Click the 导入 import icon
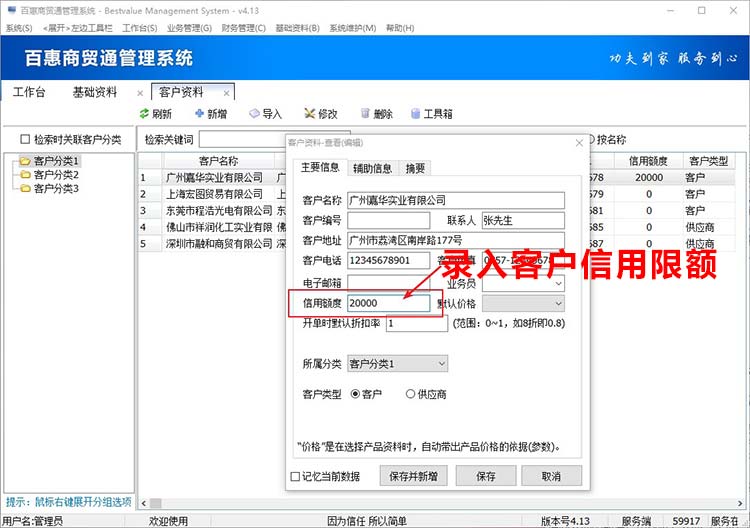The height and width of the screenshot is (528, 750). (254, 113)
